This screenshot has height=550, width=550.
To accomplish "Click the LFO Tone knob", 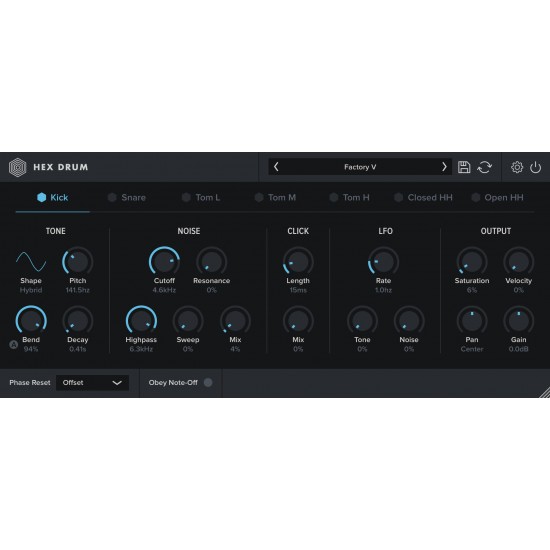I will tap(362, 321).
